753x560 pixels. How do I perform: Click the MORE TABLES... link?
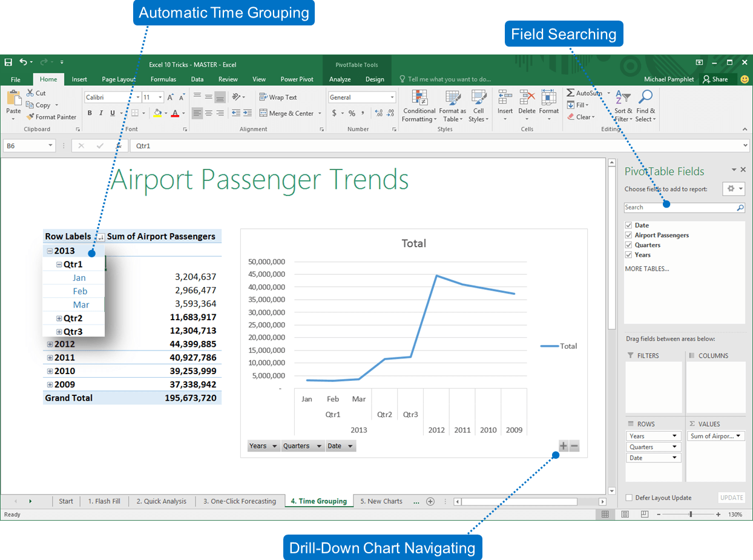[647, 269]
